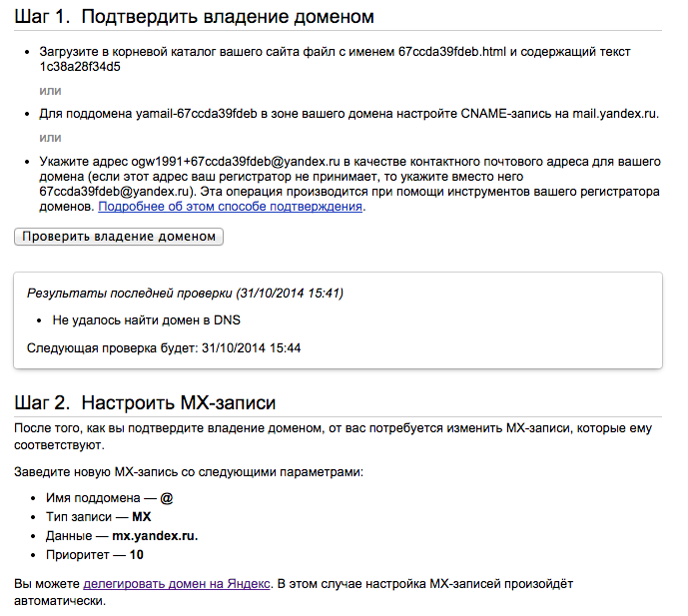The height and width of the screenshot is (616, 688).
Task: Click the bold @ subdomain value
Action: 167,498
